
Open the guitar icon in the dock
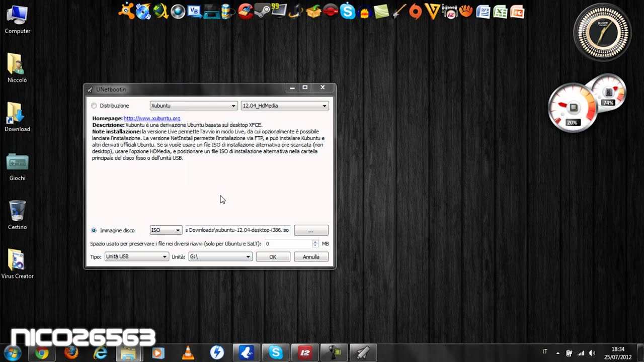click(398, 11)
